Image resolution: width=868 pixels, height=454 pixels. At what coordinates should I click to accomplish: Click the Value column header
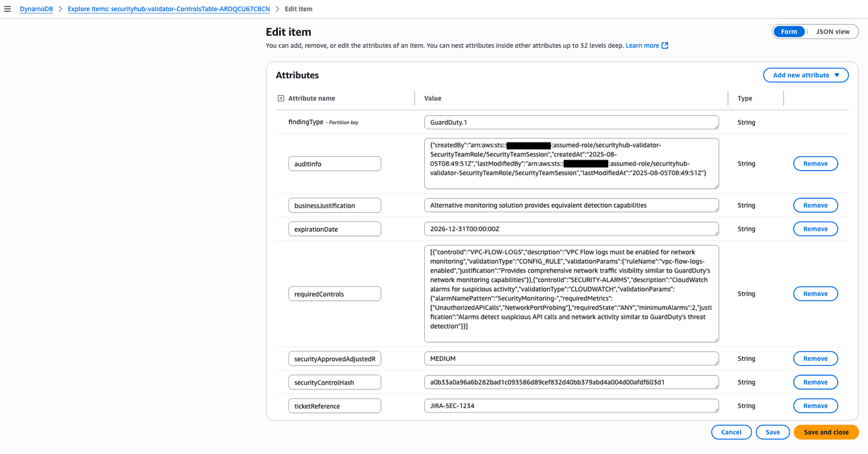[x=432, y=98]
